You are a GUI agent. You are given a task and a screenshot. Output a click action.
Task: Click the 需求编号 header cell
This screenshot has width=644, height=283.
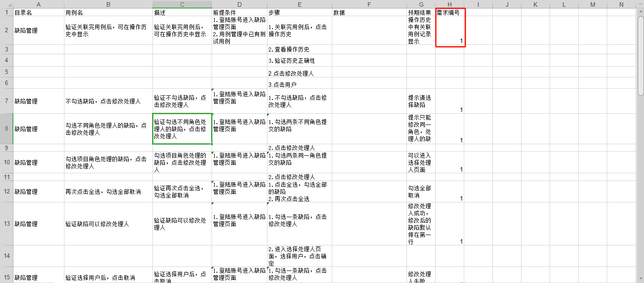(449, 13)
